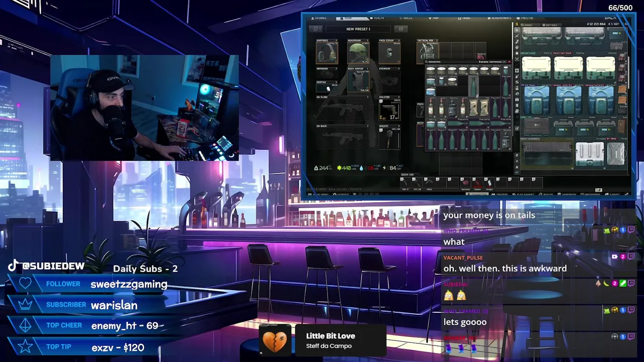Click the Little Bit Love song widget
Viewport: 644px width, 362px height.
click(322, 340)
